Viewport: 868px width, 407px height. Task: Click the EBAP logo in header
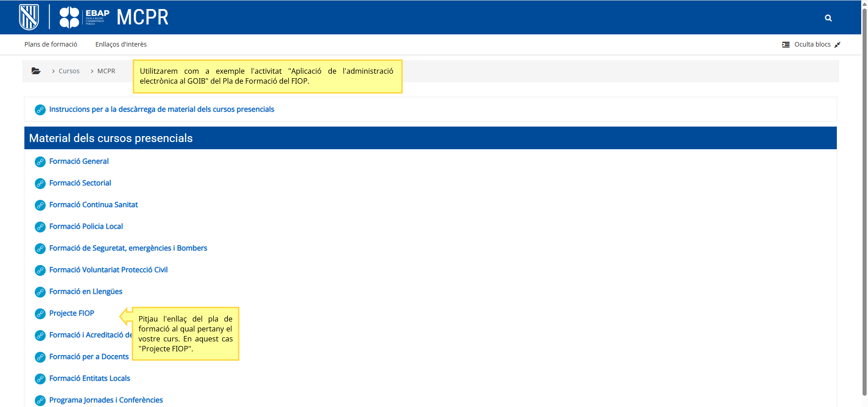pyautogui.click(x=85, y=17)
